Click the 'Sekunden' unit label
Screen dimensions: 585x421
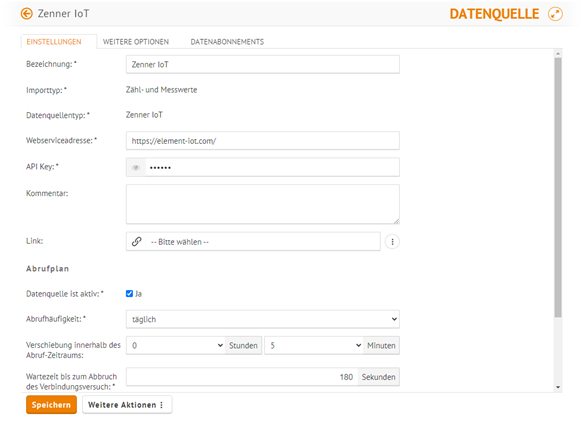[x=379, y=377]
